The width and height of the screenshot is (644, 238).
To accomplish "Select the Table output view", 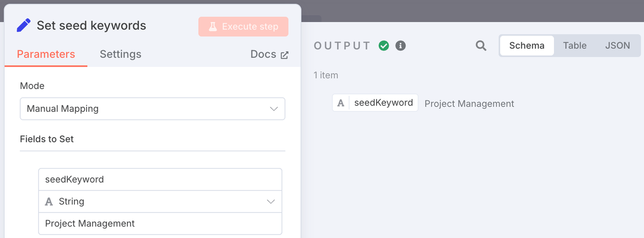I will pos(575,46).
